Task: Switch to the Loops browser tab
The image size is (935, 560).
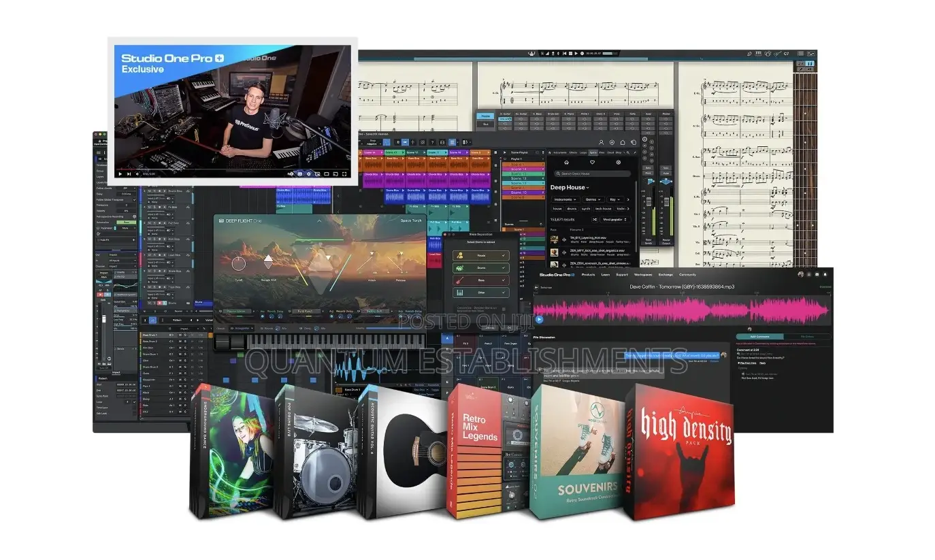Action: click(583, 152)
